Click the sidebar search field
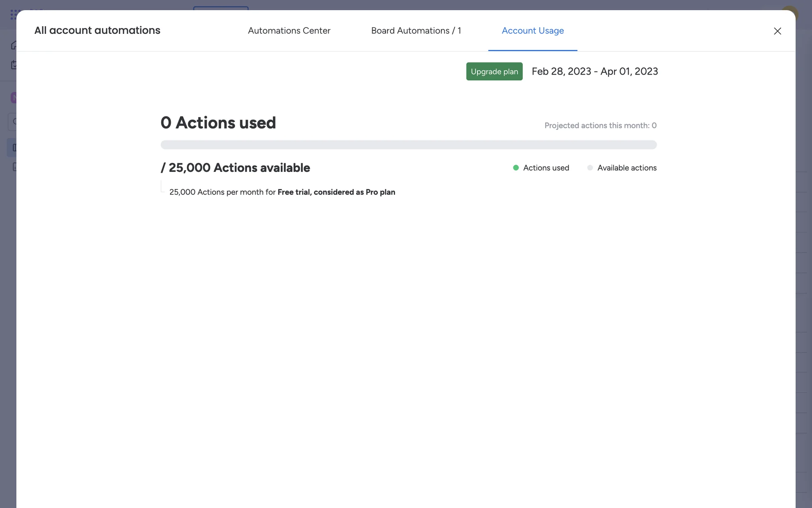This screenshot has width=812, height=508. pos(13,122)
